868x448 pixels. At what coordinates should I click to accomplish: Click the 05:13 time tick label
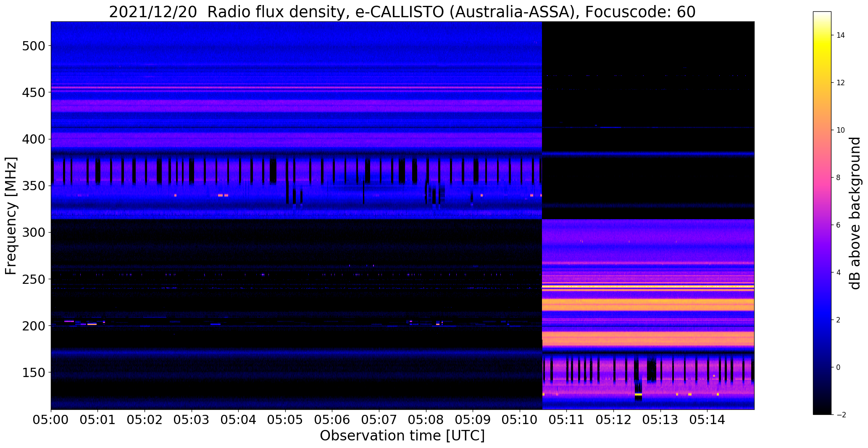[660, 420]
